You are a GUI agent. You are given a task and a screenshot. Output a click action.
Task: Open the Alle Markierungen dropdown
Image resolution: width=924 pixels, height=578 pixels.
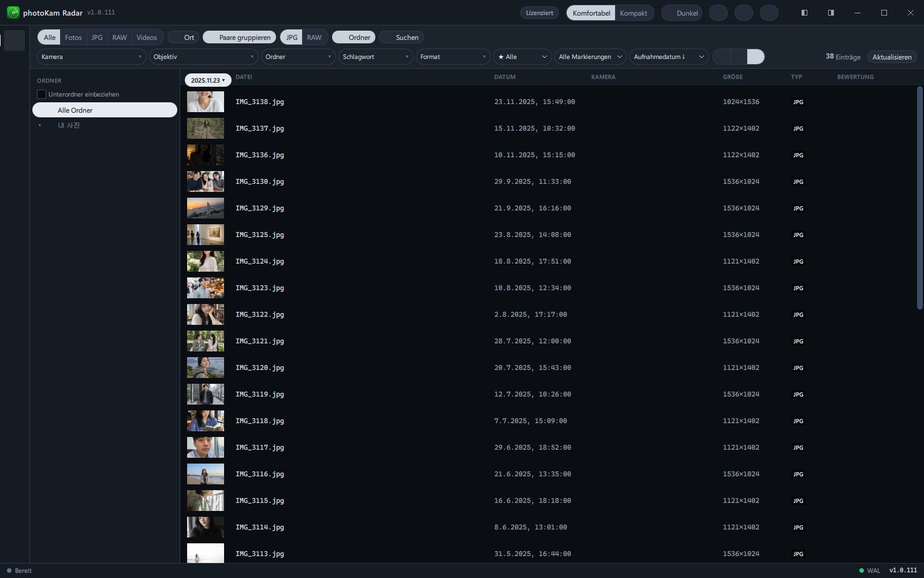pos(590,57)
